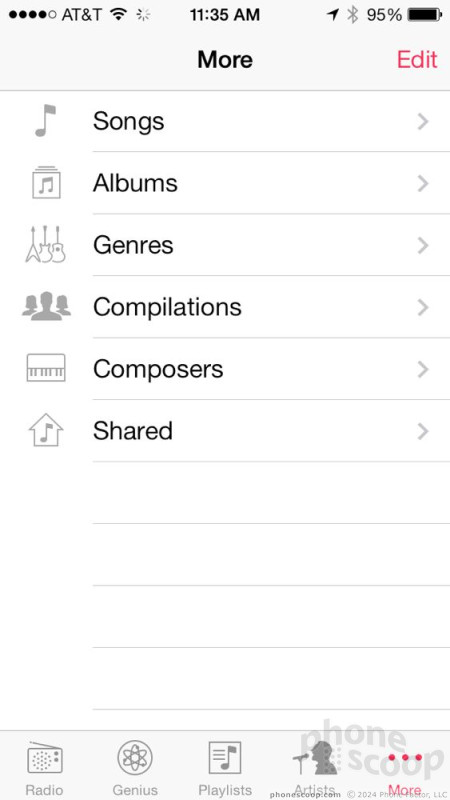Image resolution: width=450 pixels, height=800 pixels.
Task: Select the More tab
Action: point(405,769)
